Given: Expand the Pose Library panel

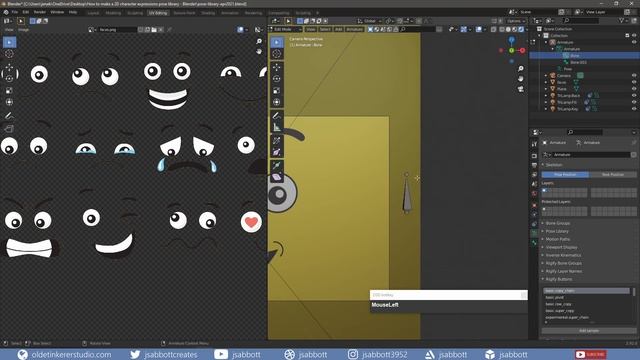Looking at the screenshot, I should (x=557, y=231).
